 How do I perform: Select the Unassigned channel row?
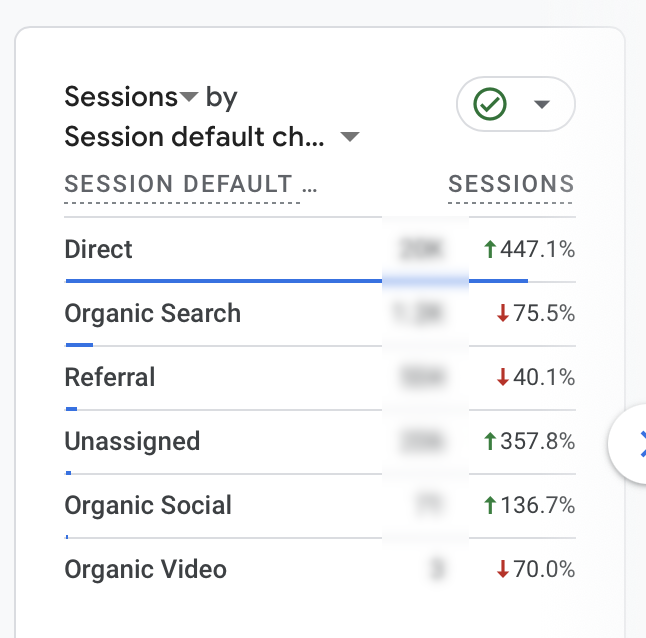(132, 441)
